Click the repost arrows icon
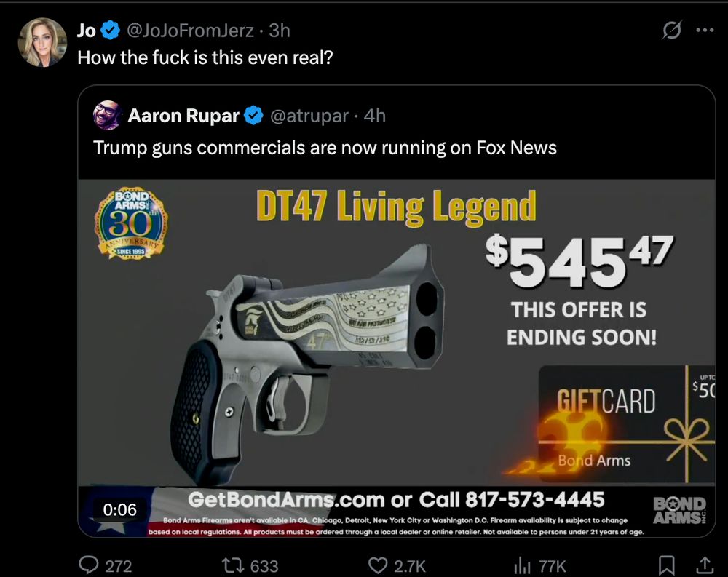This screenshot has height=577, width=728. [233, 565]
